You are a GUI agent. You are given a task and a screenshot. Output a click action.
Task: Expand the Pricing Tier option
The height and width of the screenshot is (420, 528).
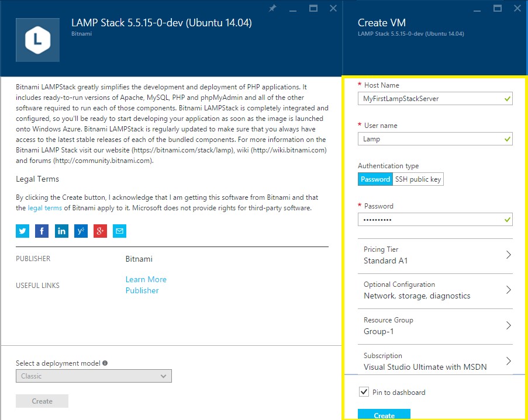[x=435, y=255]
